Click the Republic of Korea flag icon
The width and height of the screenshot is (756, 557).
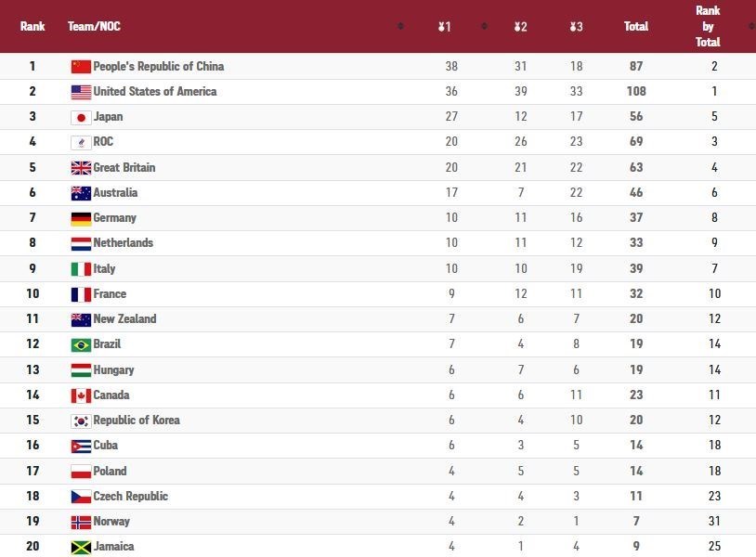pyautogui.click(x=81, y=421)
